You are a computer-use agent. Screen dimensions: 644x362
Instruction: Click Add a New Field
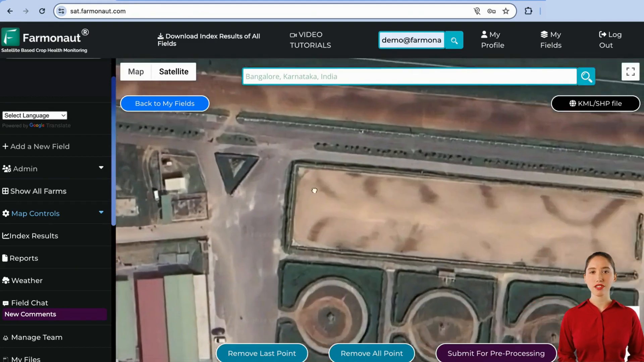tap(36, 146)
